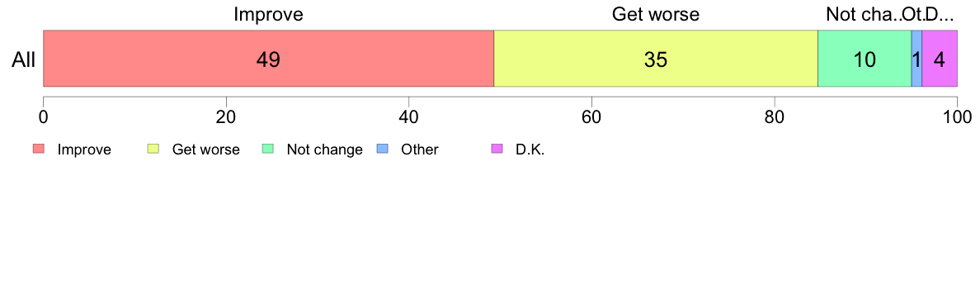Click the blue Other legend swatch

coord(383,149)
